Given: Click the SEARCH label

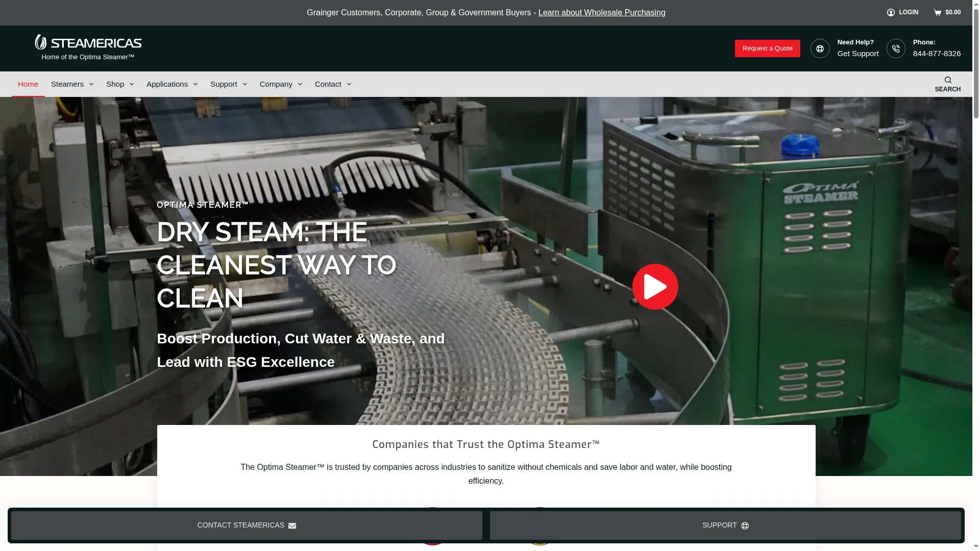Looking at the screenshot, I should coord(948,89).
